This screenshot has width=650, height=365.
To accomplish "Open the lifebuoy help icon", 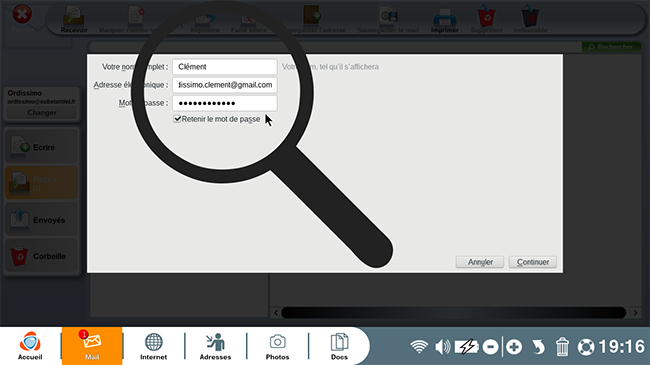I will (586, 347).
